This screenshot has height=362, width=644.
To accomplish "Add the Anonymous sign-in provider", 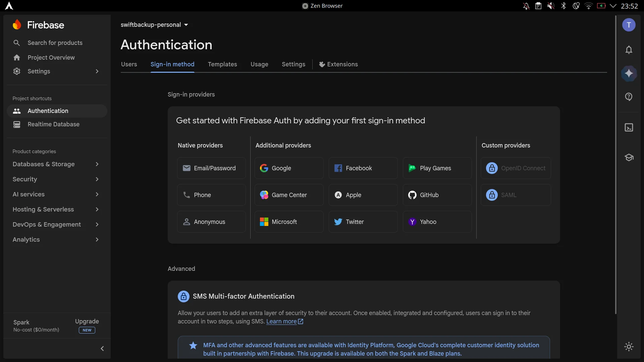I will pos(211,222).
